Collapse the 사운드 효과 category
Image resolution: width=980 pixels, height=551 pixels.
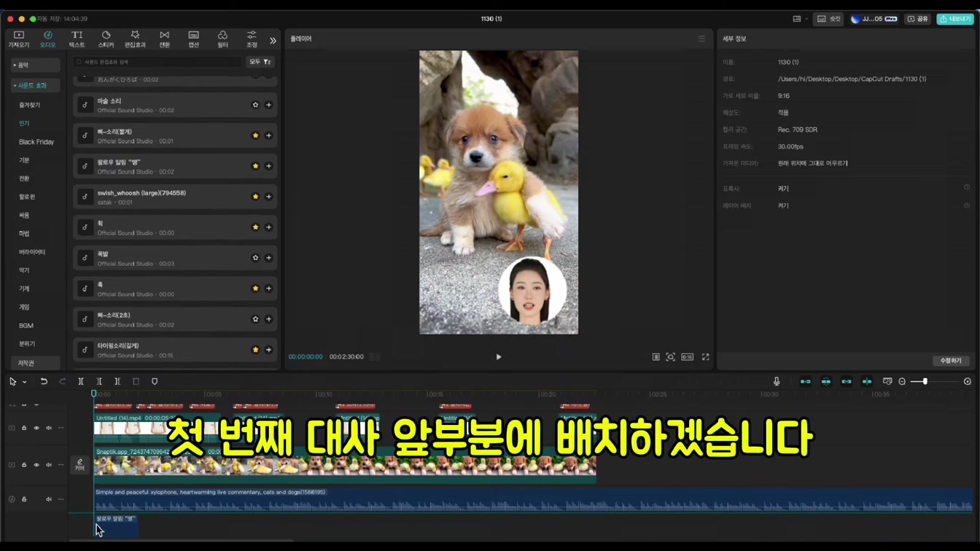pos(35,85)
